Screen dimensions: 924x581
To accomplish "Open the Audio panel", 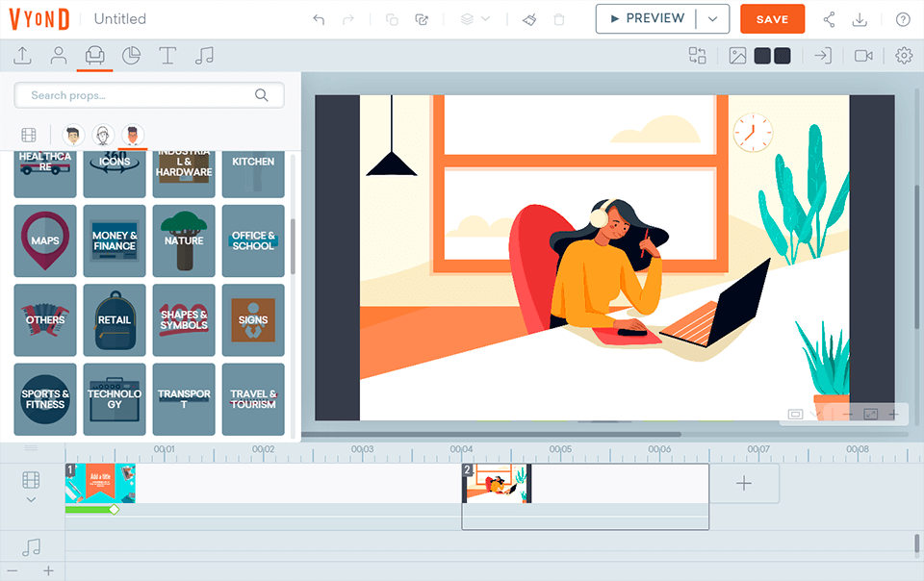I will (x=204, y=56).
